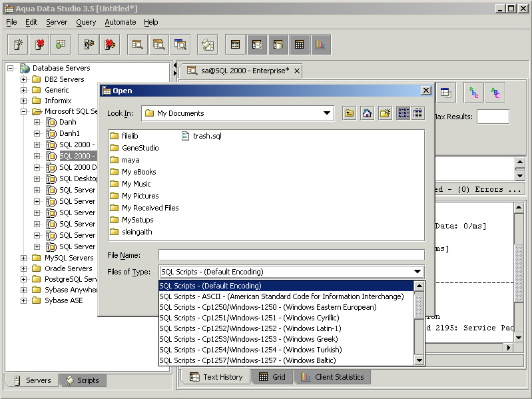Select the GeneStudio folder

134,148
